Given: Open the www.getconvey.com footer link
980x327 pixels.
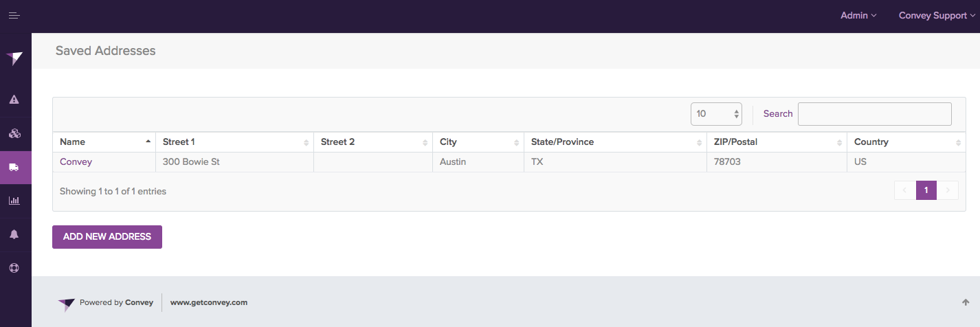Looking at the screenshot, I should click(209, 302).
